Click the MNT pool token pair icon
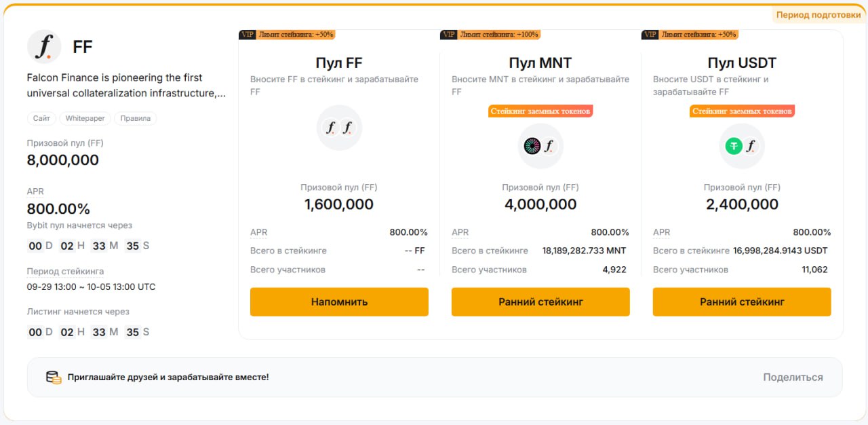 [x=540, y=146]
